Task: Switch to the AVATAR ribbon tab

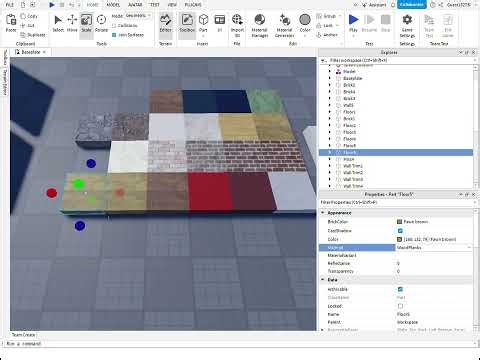Action: coord(135,5)
